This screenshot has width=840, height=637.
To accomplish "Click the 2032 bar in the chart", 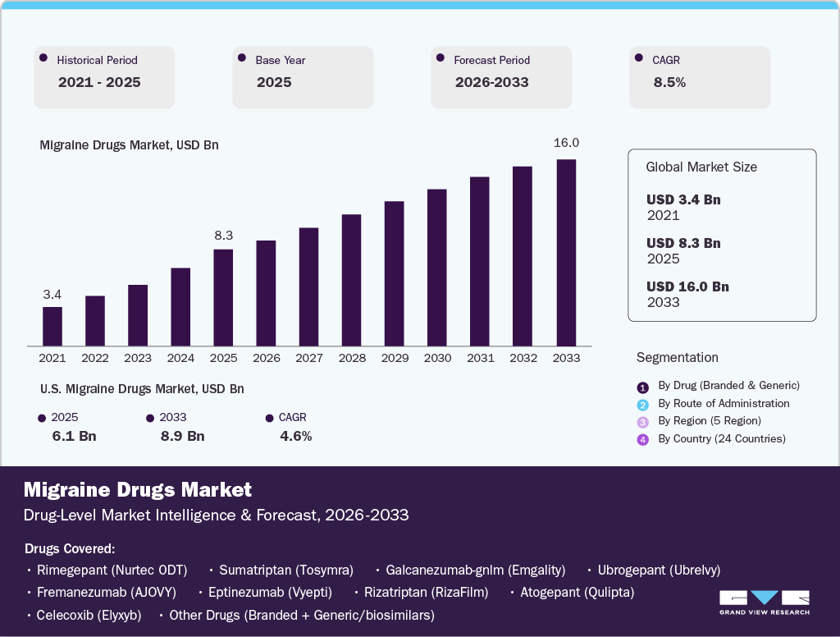I will point(523,256).
